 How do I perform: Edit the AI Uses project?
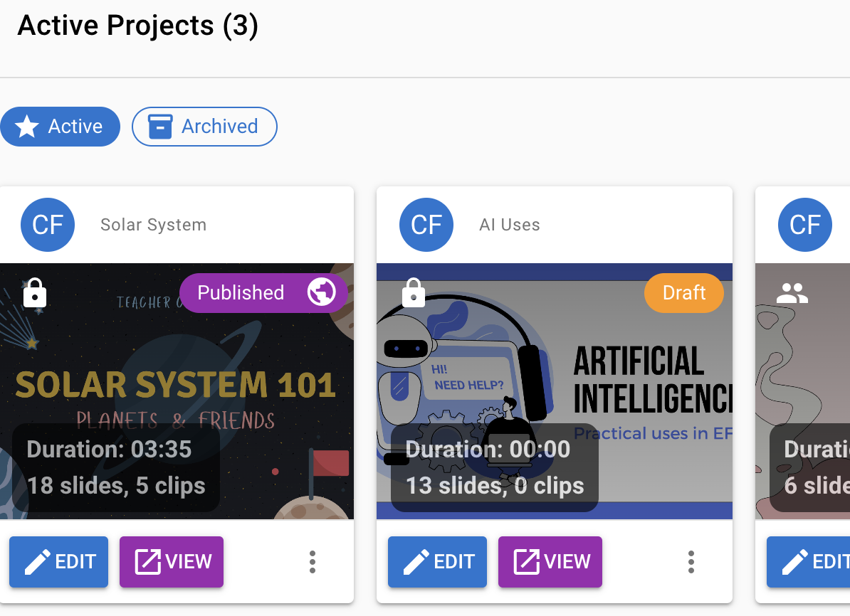click(438, 562)
